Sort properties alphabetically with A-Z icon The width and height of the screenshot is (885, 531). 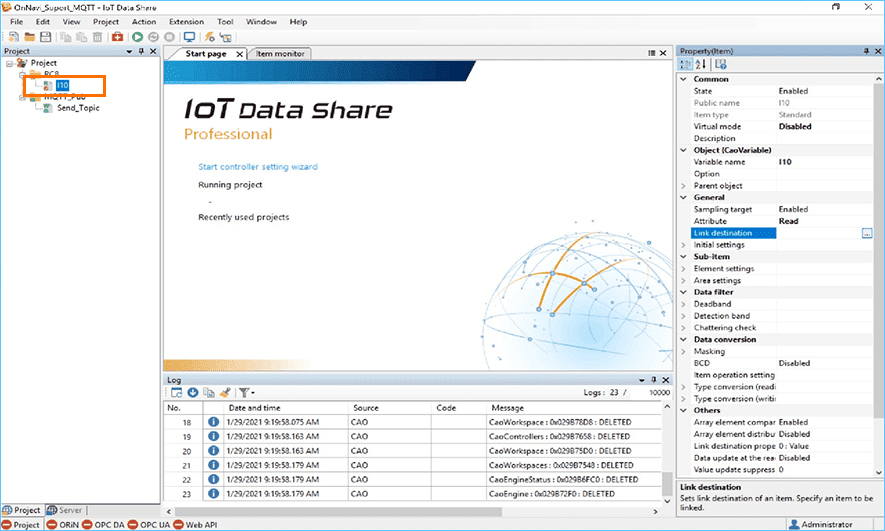point(700,64)
